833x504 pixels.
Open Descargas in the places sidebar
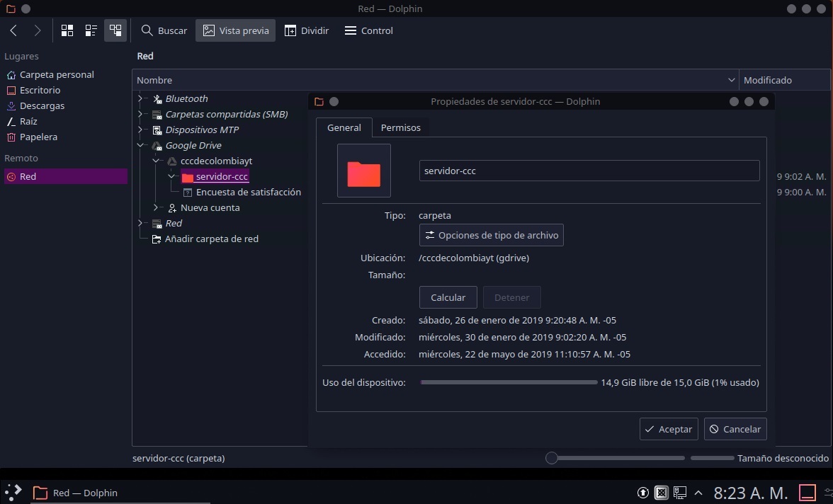42,105
